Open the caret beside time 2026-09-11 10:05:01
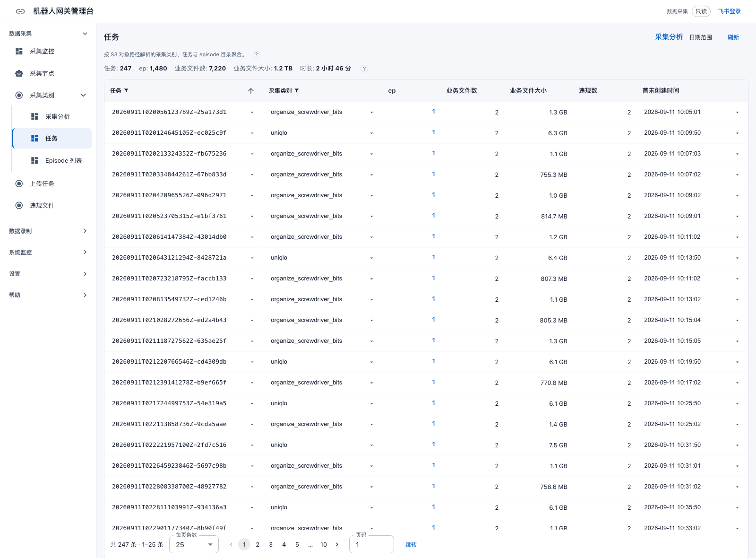The width and height of the screenshot is (756, 558). (737, 113)
